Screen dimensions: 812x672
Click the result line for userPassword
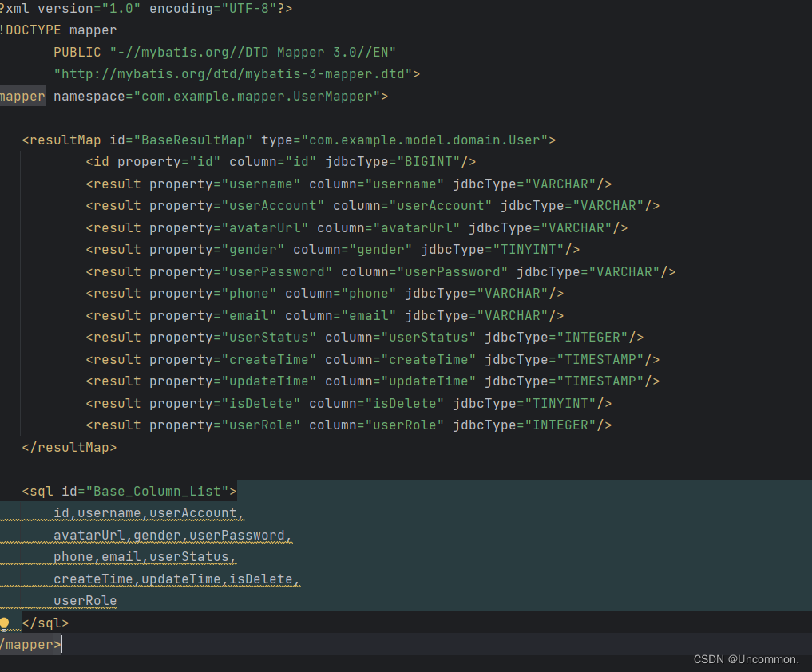pyautogui.click(x=381, y=272)
